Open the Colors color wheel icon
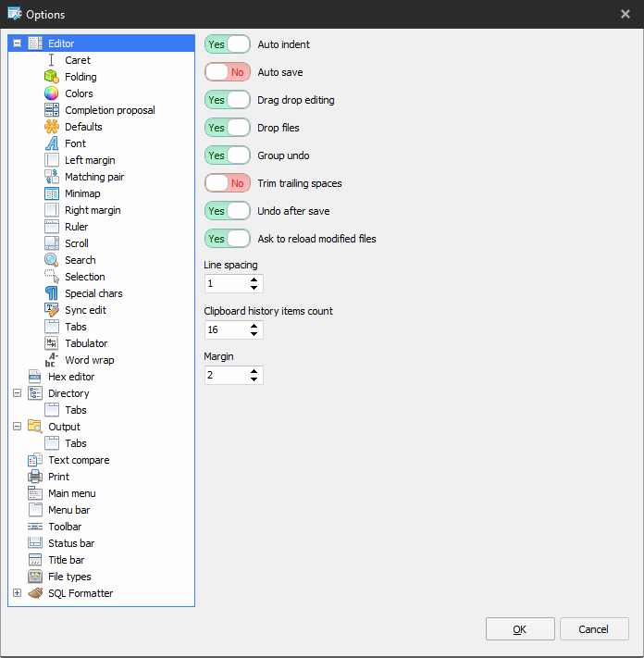This screenshot has width=644, height=658. [52, 93]
